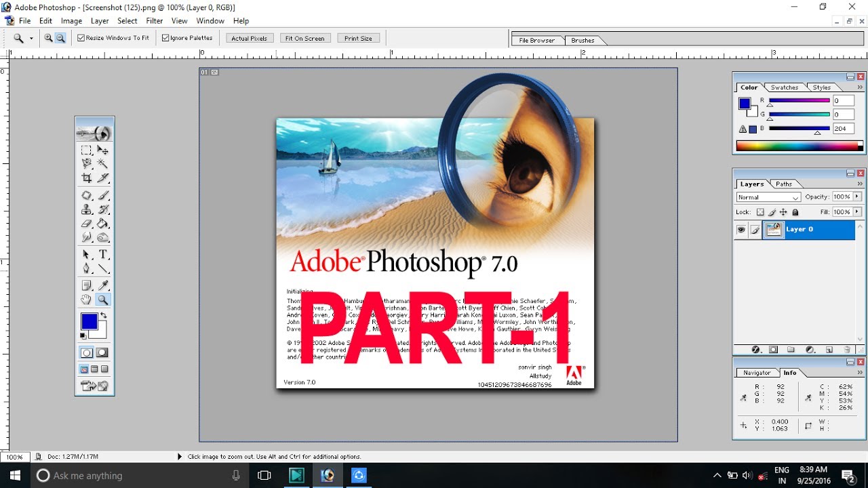Select the Move tool

click(103, 150)
